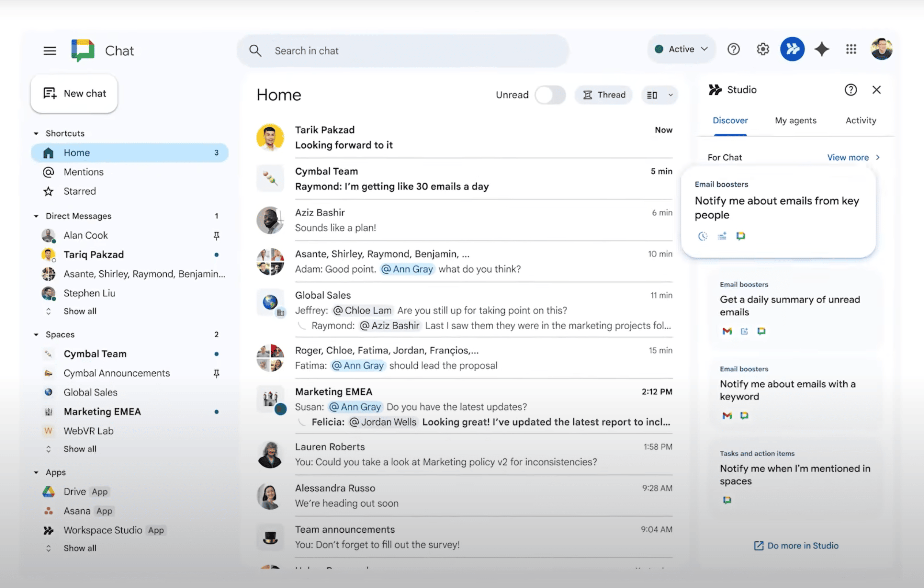
Task: Open the Workspace Studio icon in top bar
Action: 792,49
